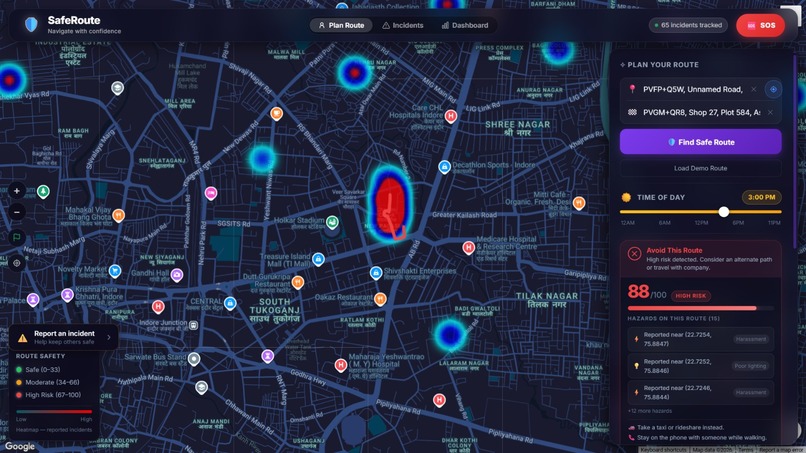Click the 65 incidents tracked badge
Viewport: 806px width, 453px height.
coord(688,25)
